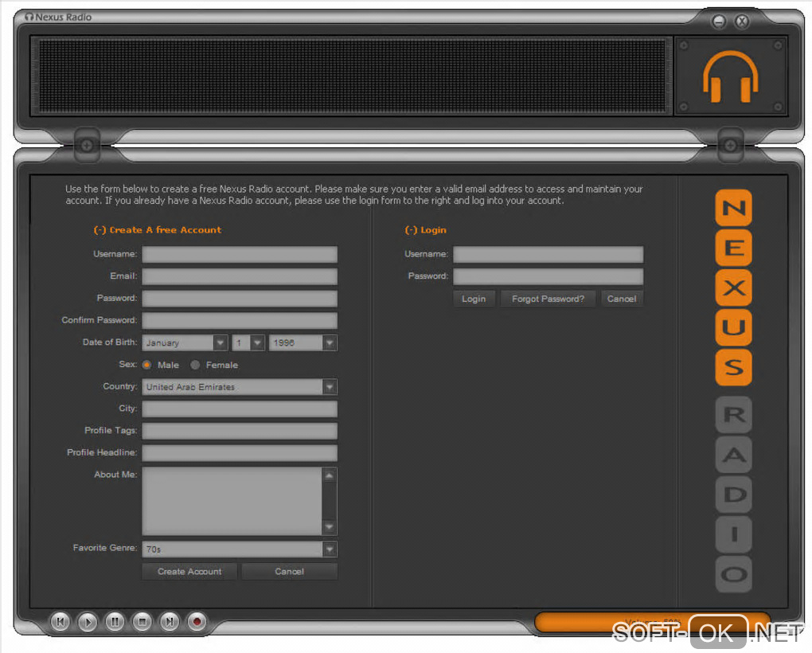
Task: Adjust the orange volume slider
Action: [653, 622]
